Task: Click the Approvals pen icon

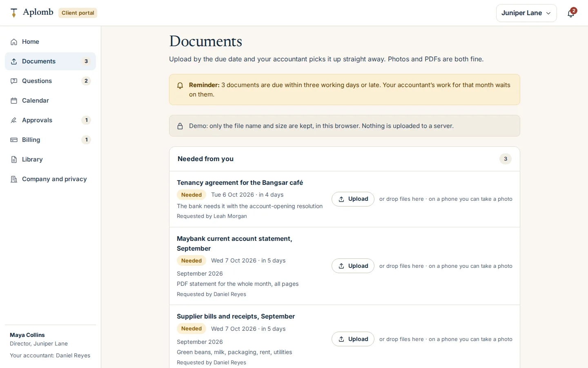Action: [14, 120]
